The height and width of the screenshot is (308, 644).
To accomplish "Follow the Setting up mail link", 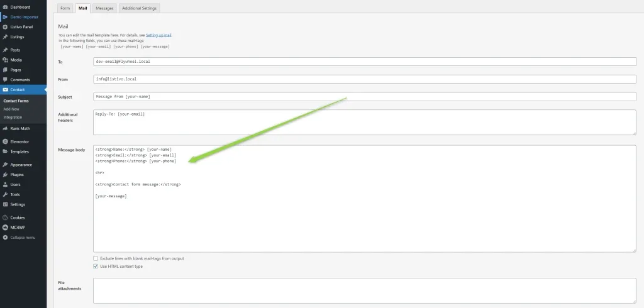I will (x=158, y=35).
